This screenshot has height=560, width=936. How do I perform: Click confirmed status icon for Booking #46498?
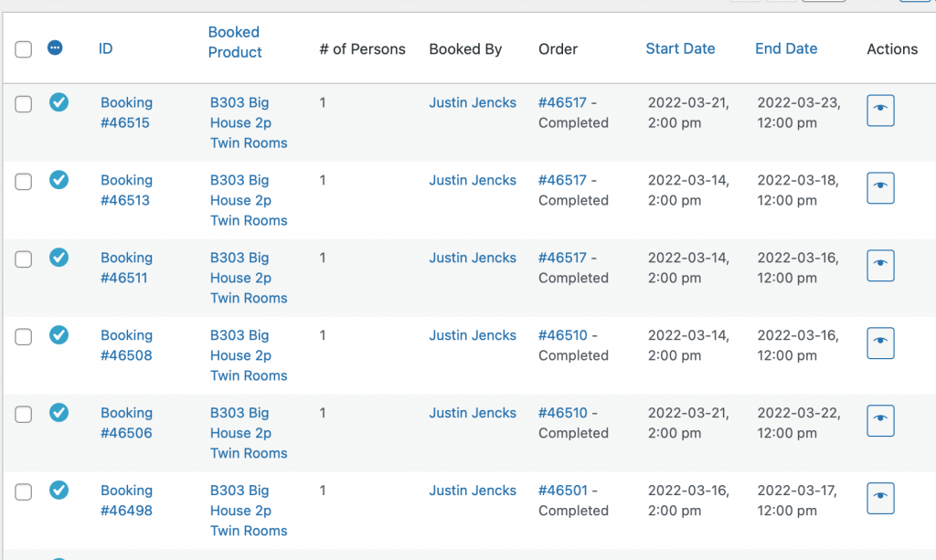click(58, 491)
